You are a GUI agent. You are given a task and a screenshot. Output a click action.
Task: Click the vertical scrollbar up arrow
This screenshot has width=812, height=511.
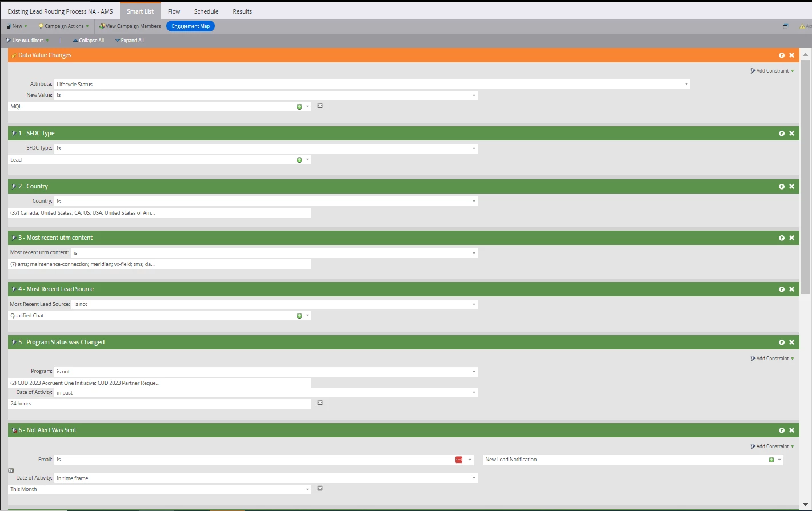click(806, 54)
